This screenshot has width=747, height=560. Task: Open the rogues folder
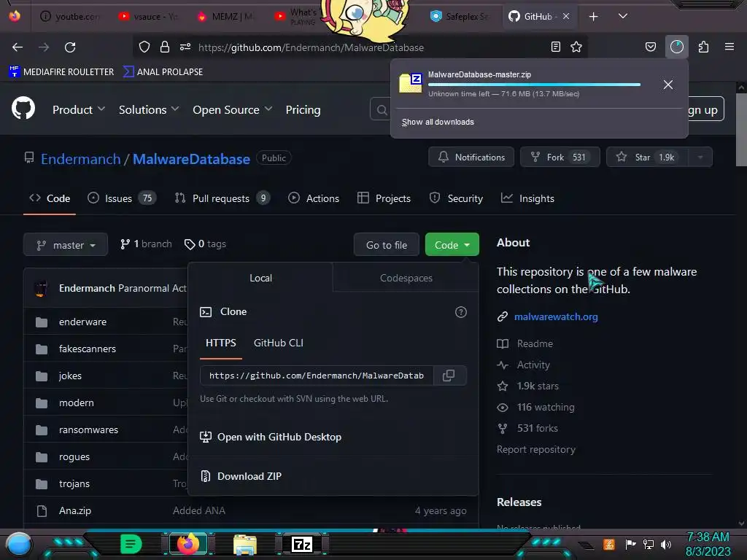coord(74,457)
